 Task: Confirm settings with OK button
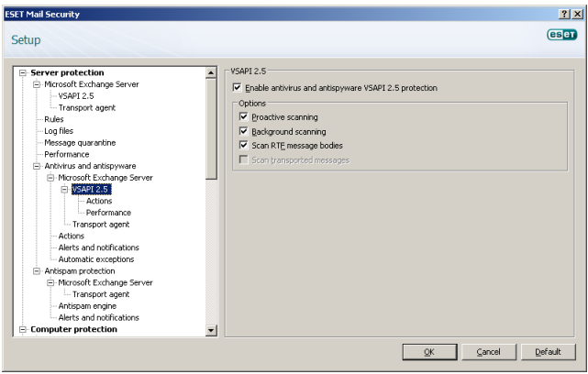[x=429, y=352]
